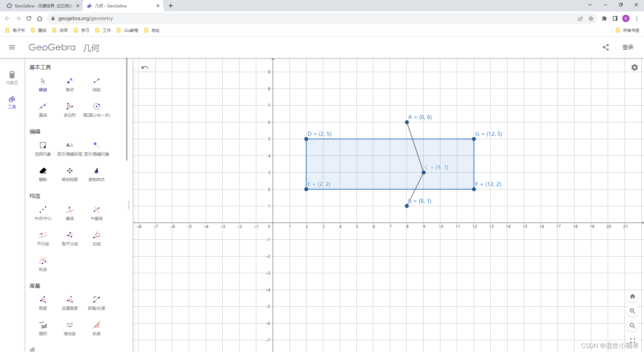Select the Distance/Length (距离/长度) tool

tap(97, 303)
